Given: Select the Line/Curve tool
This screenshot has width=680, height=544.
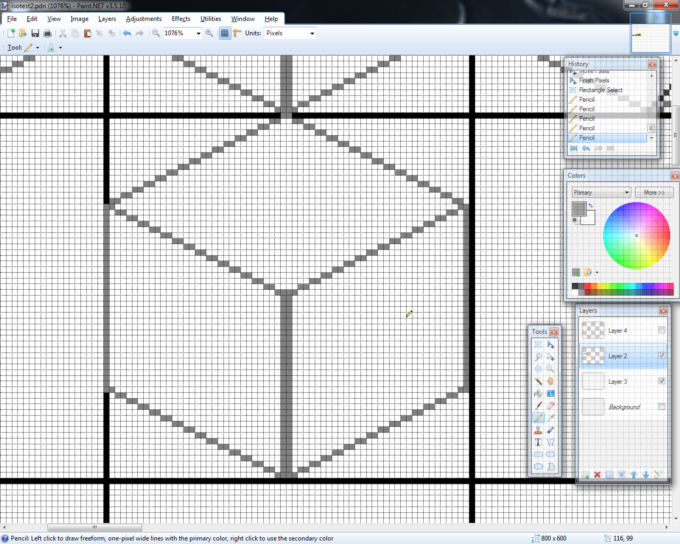Looking at the screenshot, I should pyautogui.click(x=550, y=442).
